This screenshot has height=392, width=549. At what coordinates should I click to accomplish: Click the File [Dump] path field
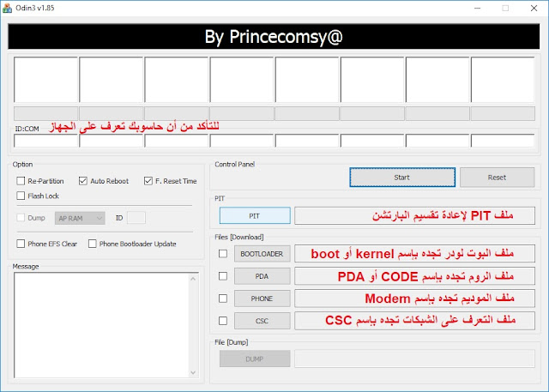tap(414, 359)
